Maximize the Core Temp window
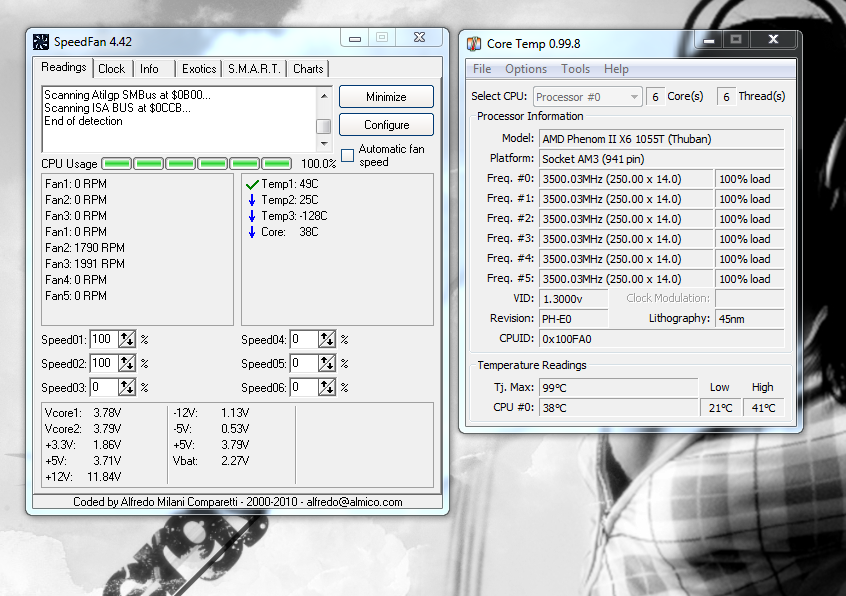Viewport: 846px width, 596px height. (x=735, y=39)
